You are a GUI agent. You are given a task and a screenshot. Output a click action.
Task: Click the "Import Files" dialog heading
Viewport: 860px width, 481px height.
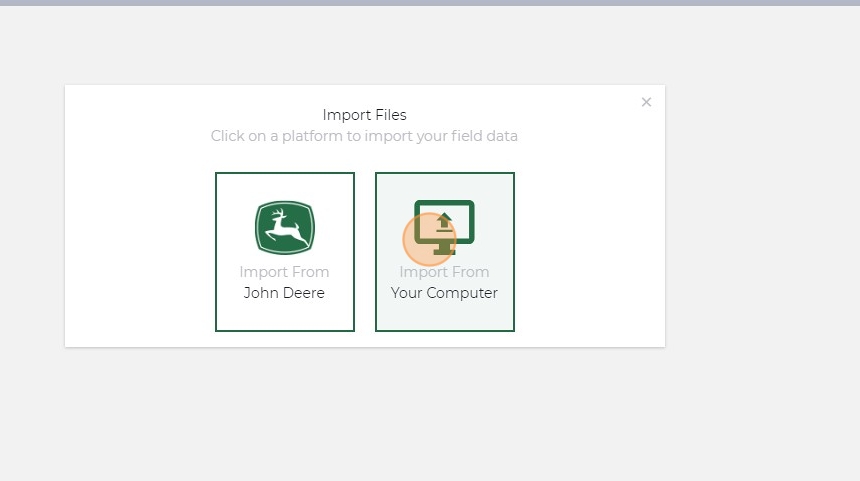coord(364,115)
